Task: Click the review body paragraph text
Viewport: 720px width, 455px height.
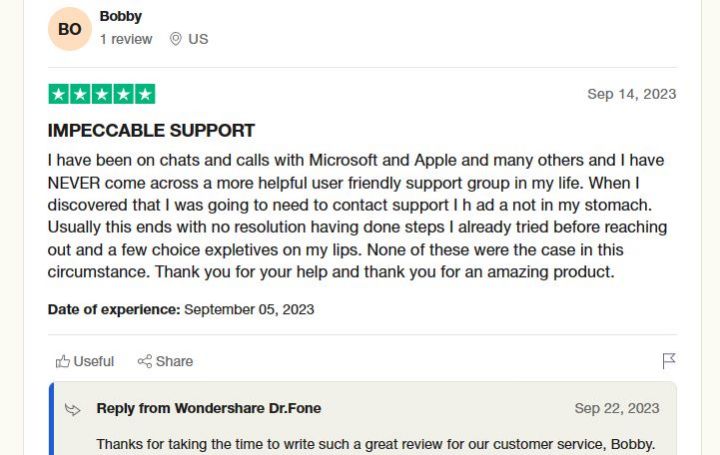Action: click(357, 216)
